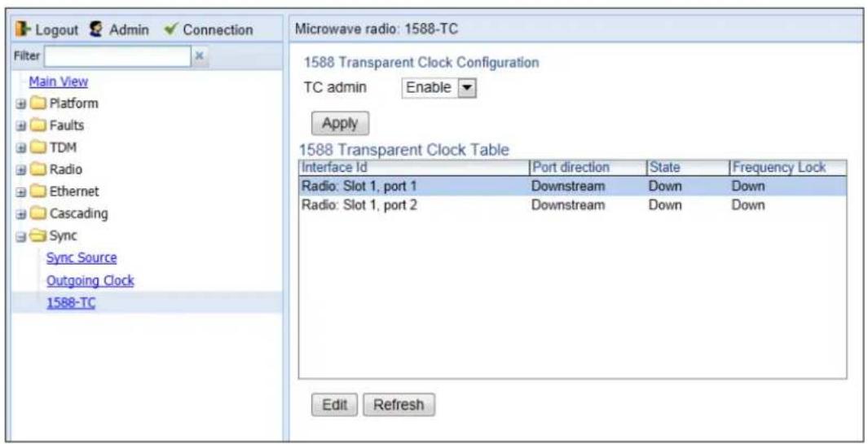
Task: Expand the Faults tree node
Action: 21,126
